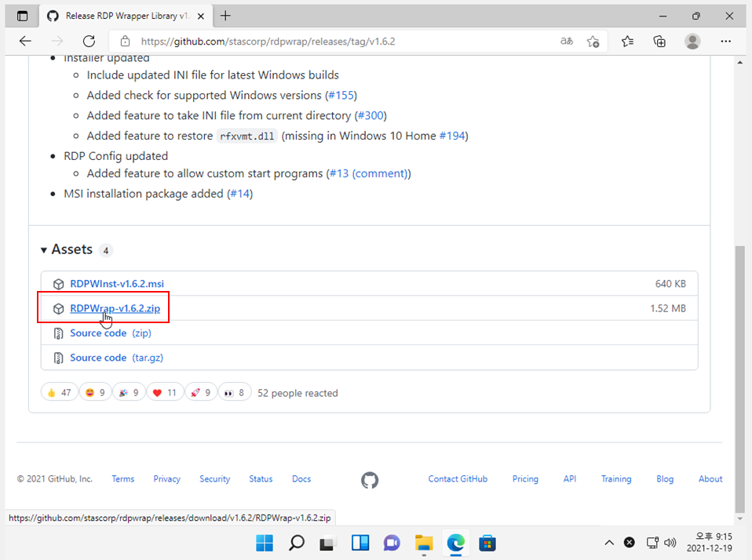Open issue #194 link
This screenshot has width=752, height=560.
[x=452, y=136]
